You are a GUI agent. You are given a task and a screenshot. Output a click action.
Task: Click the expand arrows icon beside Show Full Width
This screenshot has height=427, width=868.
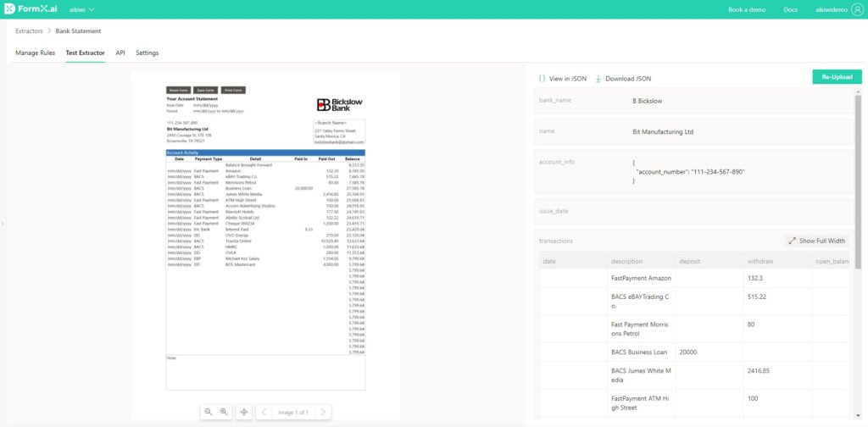[x=793, y=241]
